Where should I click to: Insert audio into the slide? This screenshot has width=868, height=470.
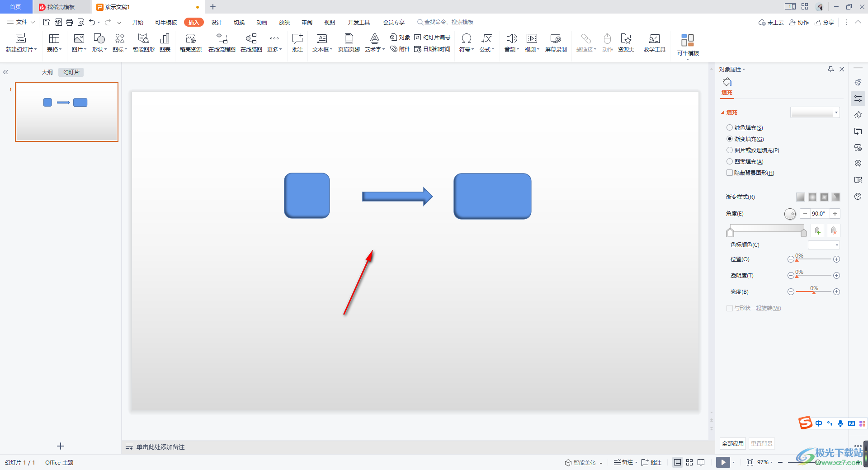click(x=512, y=43)
